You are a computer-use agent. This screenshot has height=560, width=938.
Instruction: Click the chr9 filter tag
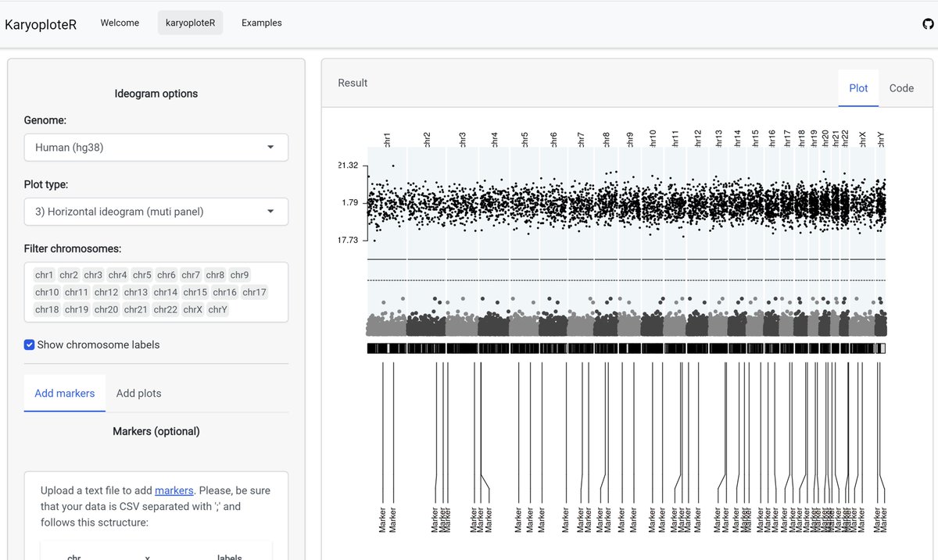[240, 275]
